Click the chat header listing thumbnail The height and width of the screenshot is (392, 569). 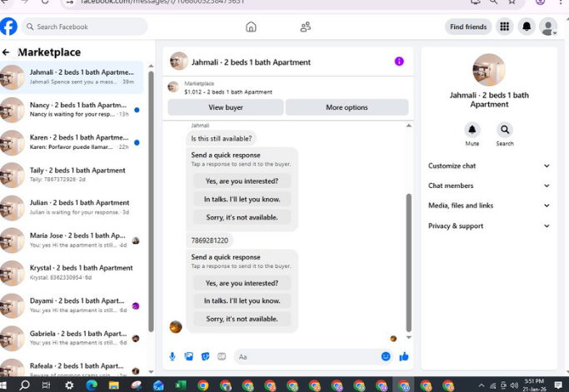click(179, 61)
